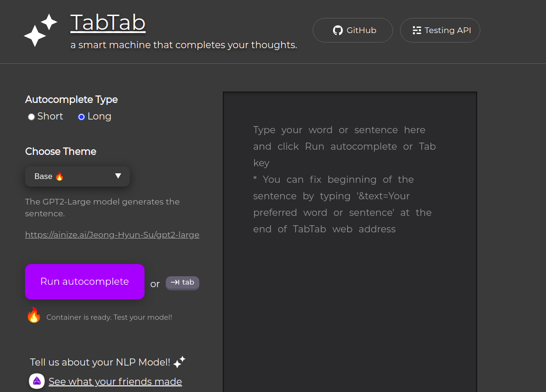Click the purple triangle Ainize icon
This screenshot has height=392, width=546.
click(x=37, y=381)
